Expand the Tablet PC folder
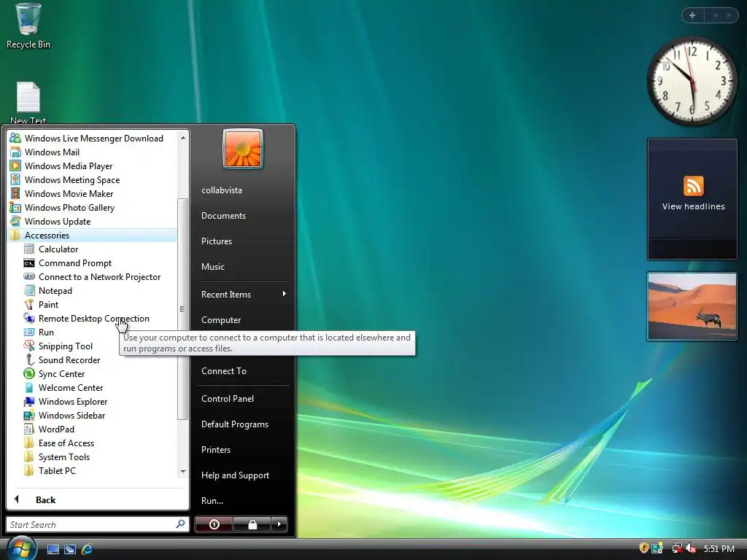The height and width of the screenshot is (560, 747). pyautogui.click(x=99, y=470)
